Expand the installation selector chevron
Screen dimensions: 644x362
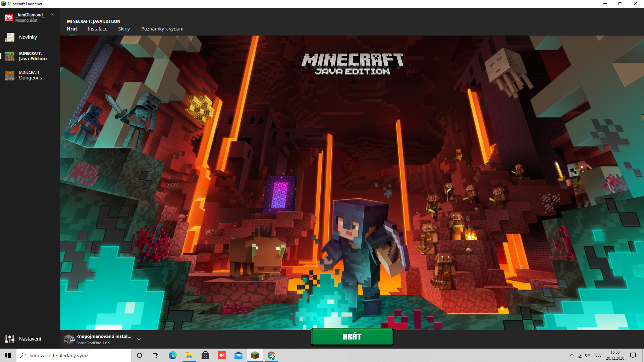[x=139, y=339]
